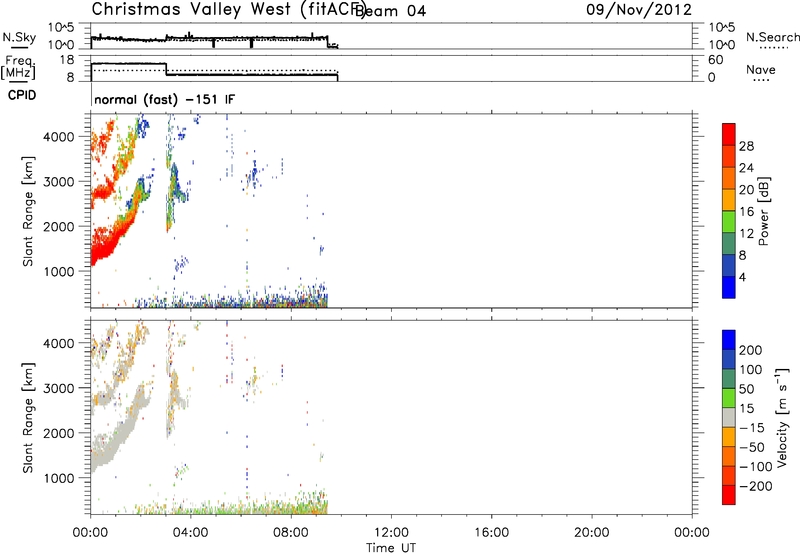Click the date '09/Nov/2012'
Screen dimensions: 800x554
point(639,10)
